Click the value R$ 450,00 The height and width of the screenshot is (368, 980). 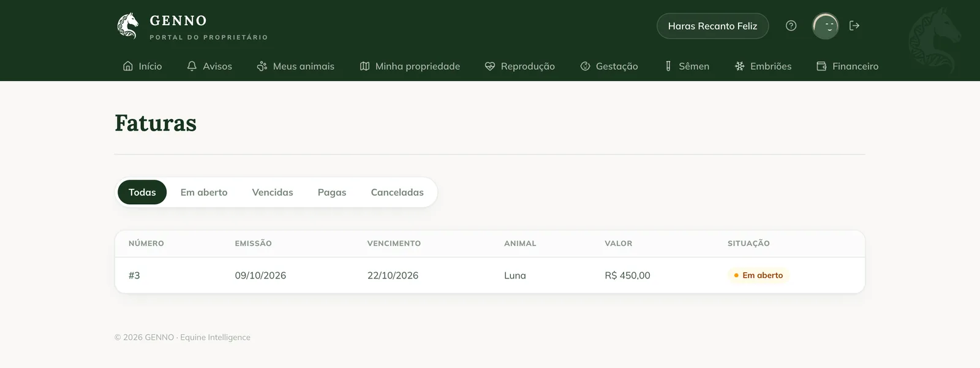click(627, 275)
